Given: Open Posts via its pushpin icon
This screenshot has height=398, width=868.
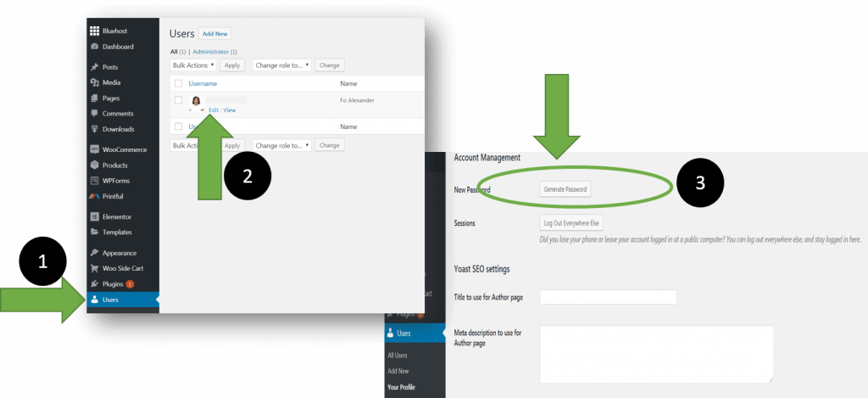Looking at the screenshot, I should click(94, 67).
